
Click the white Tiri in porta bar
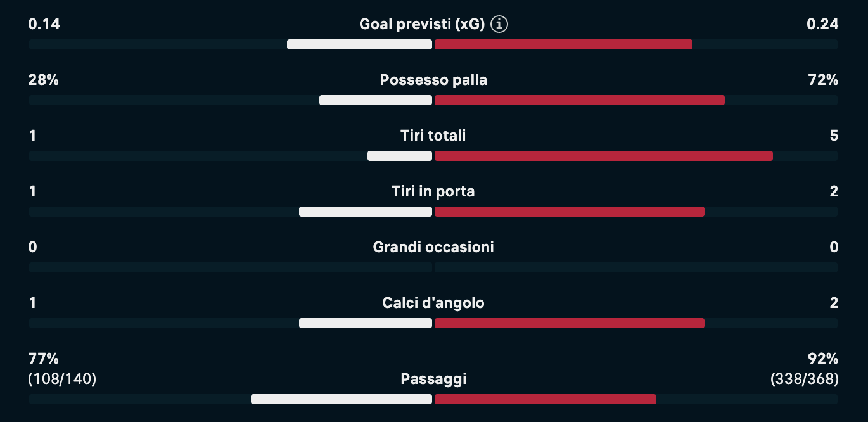(365, 212)
